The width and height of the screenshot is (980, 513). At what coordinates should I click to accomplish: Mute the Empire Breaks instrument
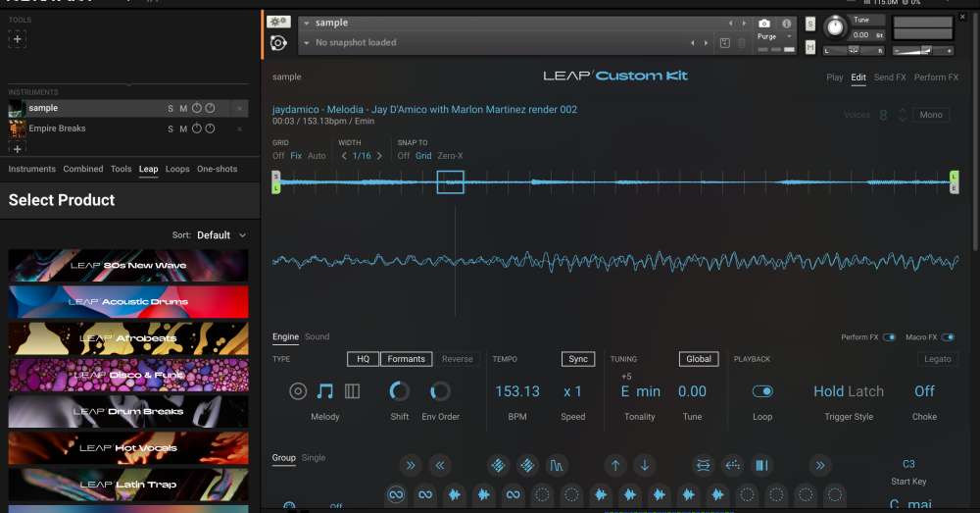(x=183, y=128)
